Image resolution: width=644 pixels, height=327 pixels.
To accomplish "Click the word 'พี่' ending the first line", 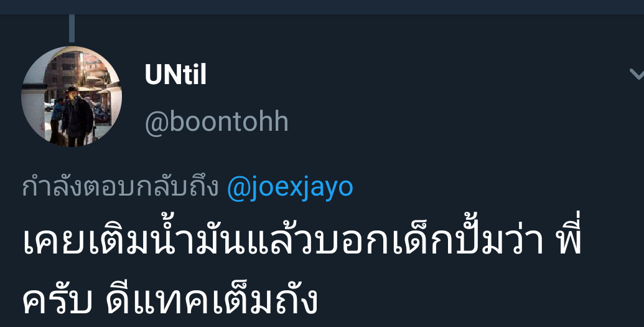I will [567, 240].
